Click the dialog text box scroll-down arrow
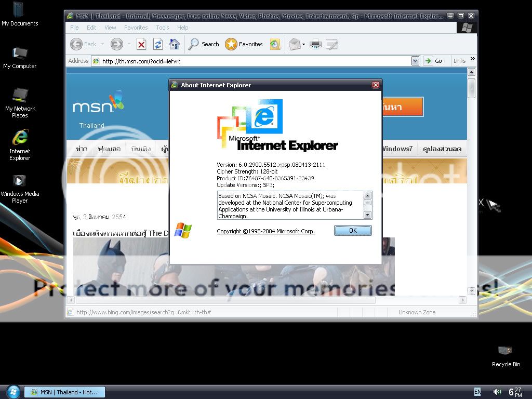This screenshot has width=532, height=399. click(x=367, y=215)
